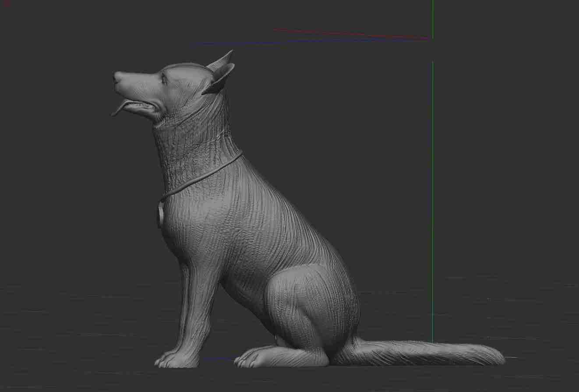The width and height of the screenshot is (579, 392).
Task: Select the green vertical axis line
Action: [x=433, y=175]
